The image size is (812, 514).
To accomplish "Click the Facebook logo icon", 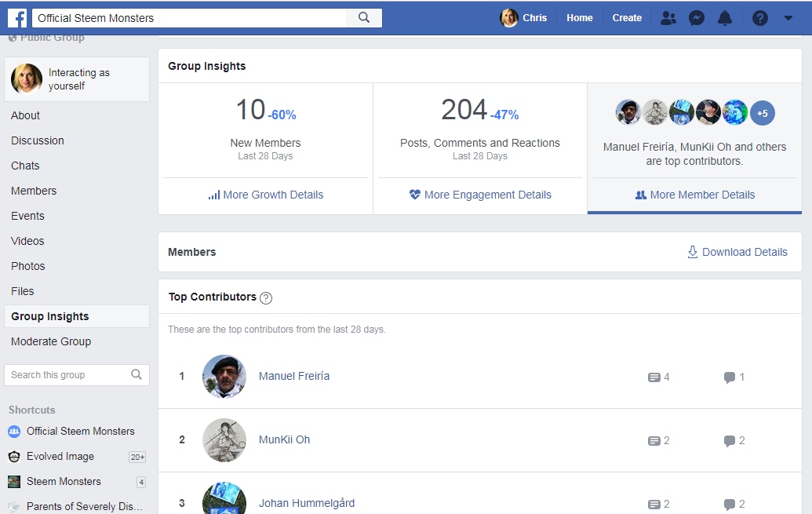I will (17, 18).
